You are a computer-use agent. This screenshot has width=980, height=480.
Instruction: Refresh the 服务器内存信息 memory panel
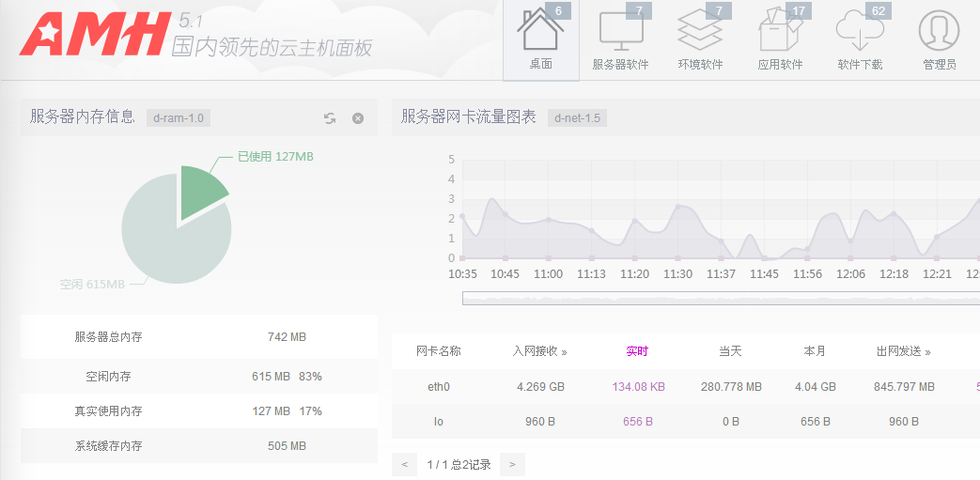click(330, 118)
